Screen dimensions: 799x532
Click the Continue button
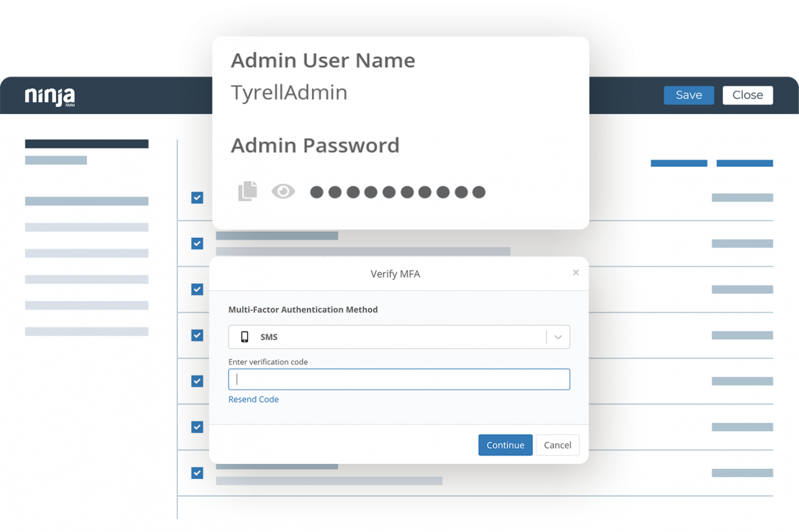click(506, 445)
